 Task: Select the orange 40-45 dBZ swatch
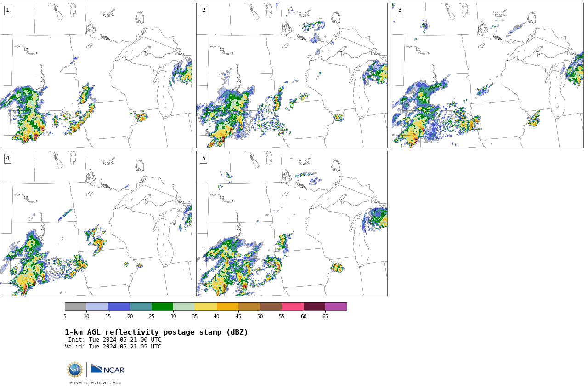pyautogui.click(x=227, y=307)
